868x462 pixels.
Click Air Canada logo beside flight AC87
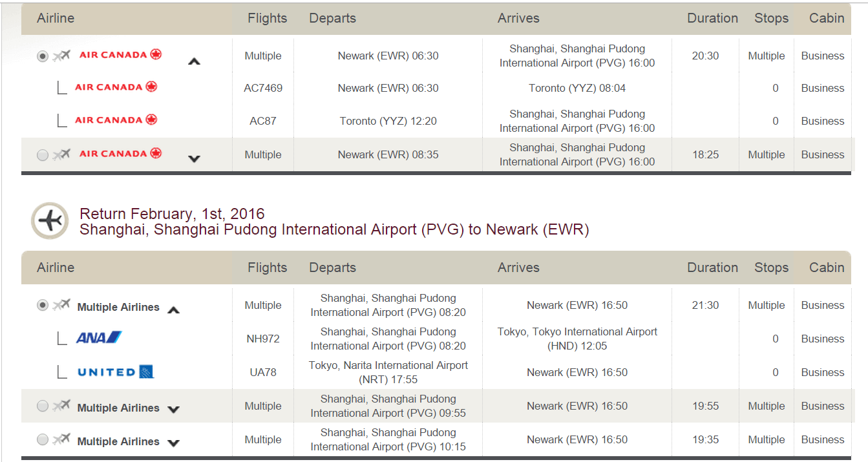point(116,120)
